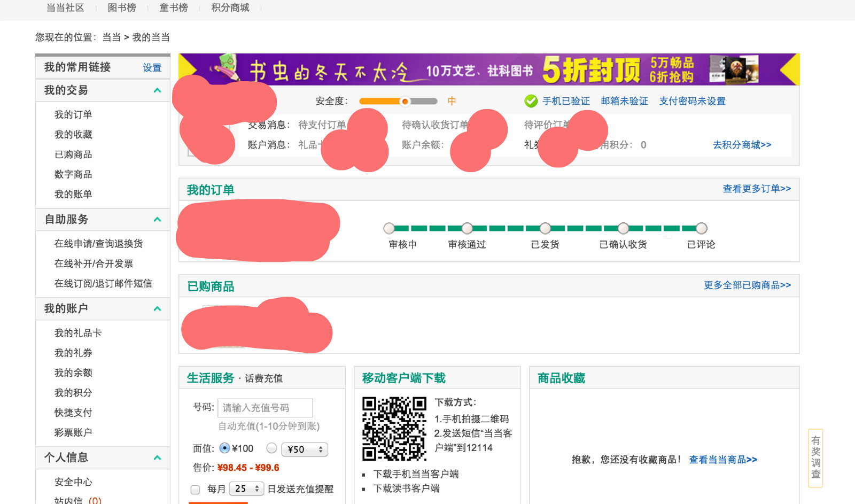Open 当当社区 in the top navigation
Image resolution: width=855 pixels, height=504 pixels.
point(65,7)
